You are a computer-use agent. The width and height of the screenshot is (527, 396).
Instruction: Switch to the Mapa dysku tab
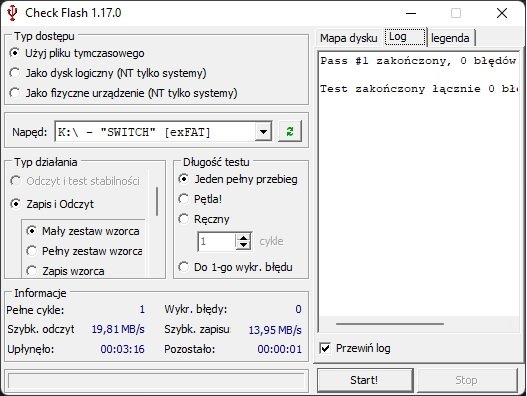click(x=349, y=38)
